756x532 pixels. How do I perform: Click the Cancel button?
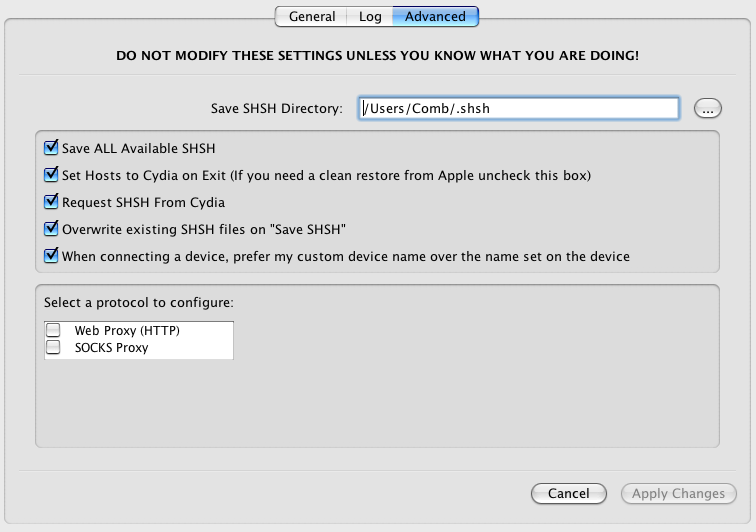coord(568,493)
